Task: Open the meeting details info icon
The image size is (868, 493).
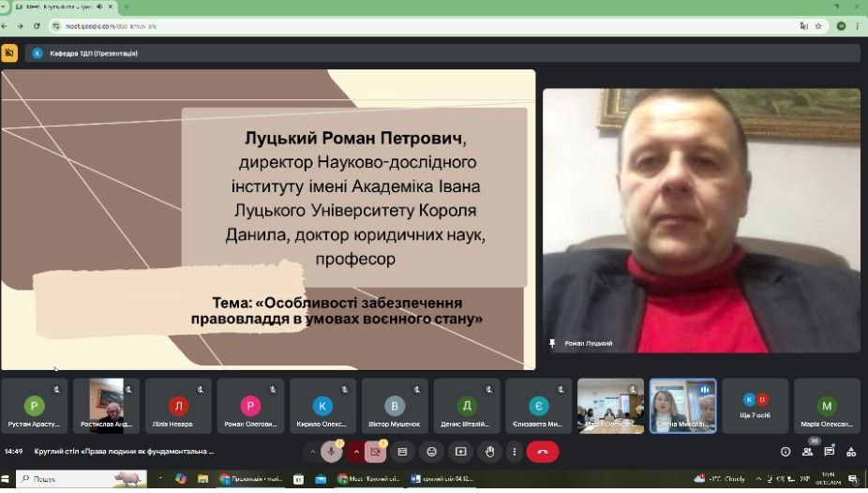Action: [786, 452]
